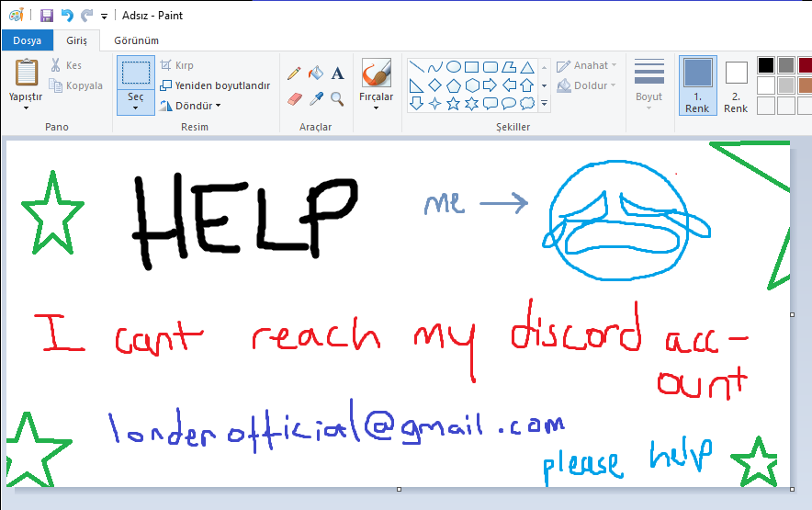Choose the Right triangle shape
The image size is (812, 510).
pyautogui.click(x=416, y=85)
